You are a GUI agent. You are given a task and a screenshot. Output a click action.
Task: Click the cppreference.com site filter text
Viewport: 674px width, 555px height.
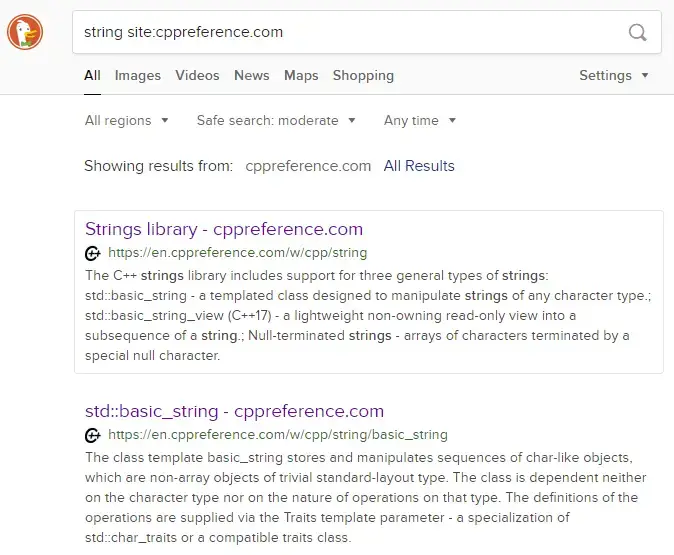pos(308,166)
